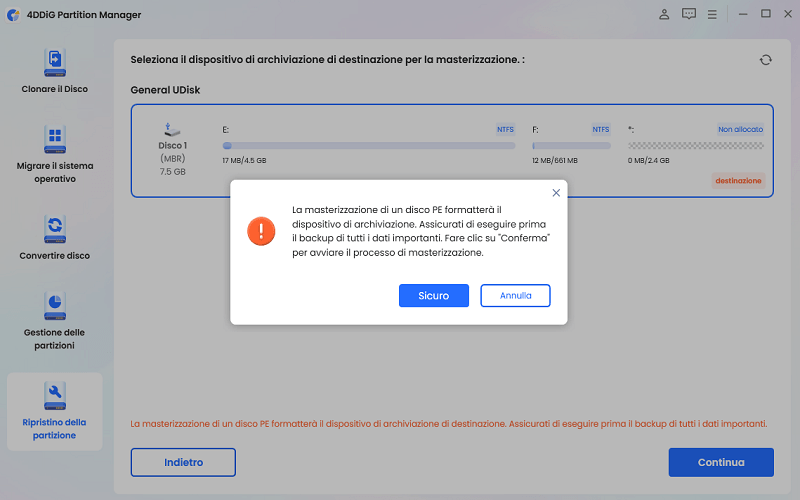Click the unallocated space striped bar
Image resolution: width=800 pixels, height=500 pixels.
[696, 146]
